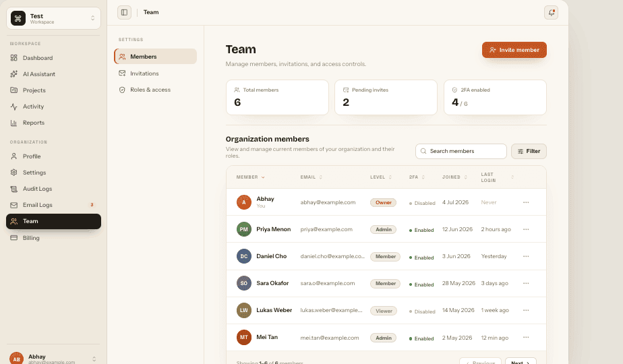Open the Activity page
The image size is (623, 364).
point(54,107)
